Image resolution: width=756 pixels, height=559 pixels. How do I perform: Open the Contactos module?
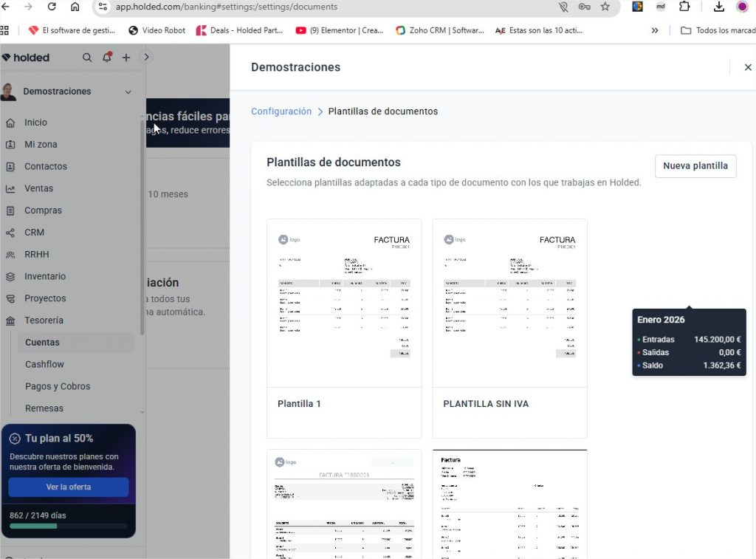point(44,166)
